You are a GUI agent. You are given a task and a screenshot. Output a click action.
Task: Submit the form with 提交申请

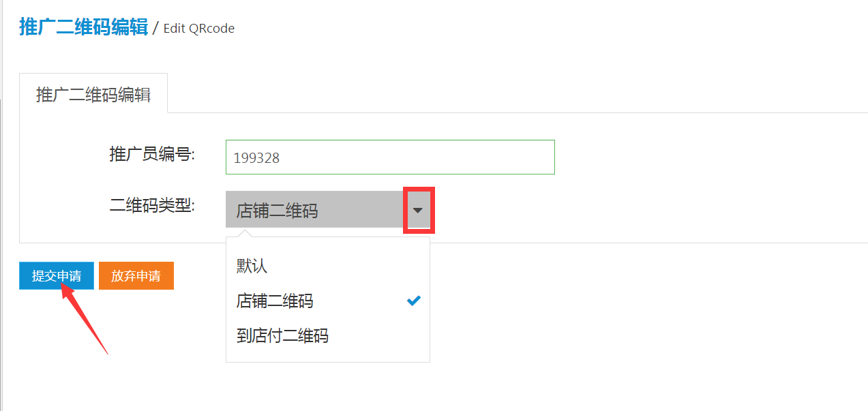click(x=57, y=276)
